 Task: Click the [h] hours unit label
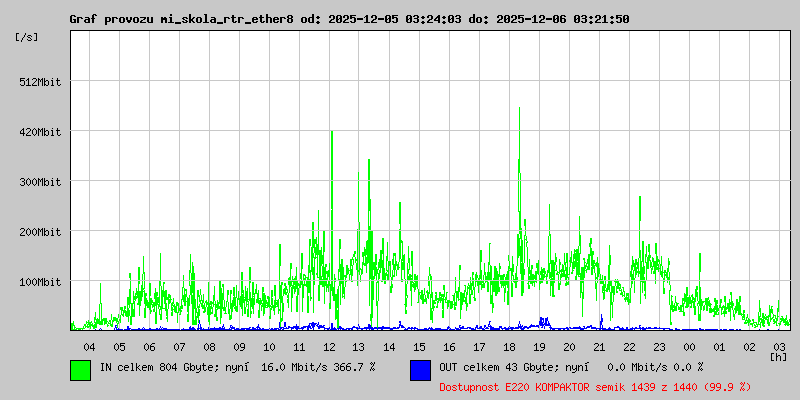(x=778, y=356)
